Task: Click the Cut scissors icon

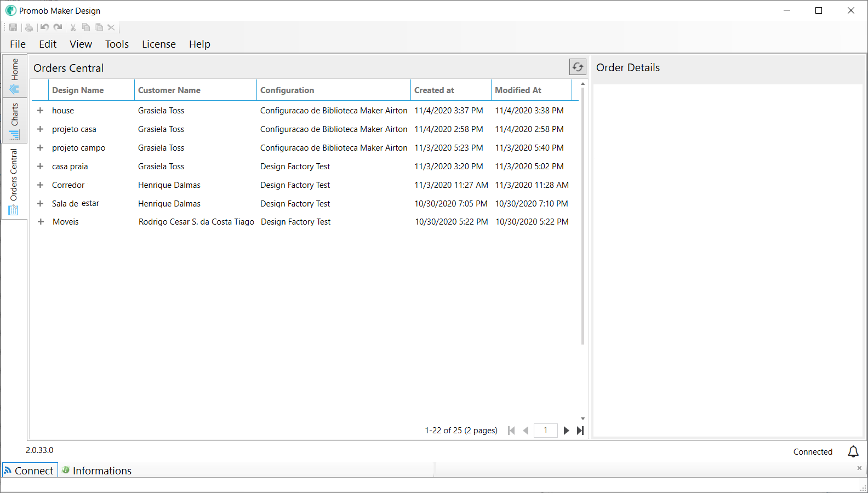Action: coord(73,27)
